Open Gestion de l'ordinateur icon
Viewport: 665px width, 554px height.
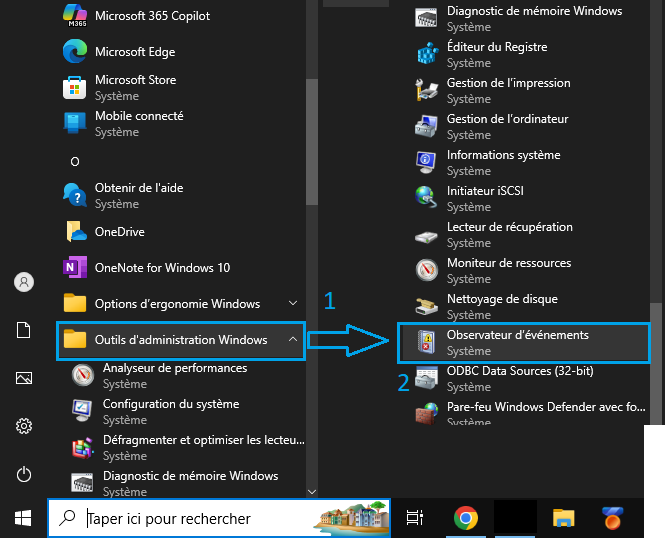pos(426,126)
